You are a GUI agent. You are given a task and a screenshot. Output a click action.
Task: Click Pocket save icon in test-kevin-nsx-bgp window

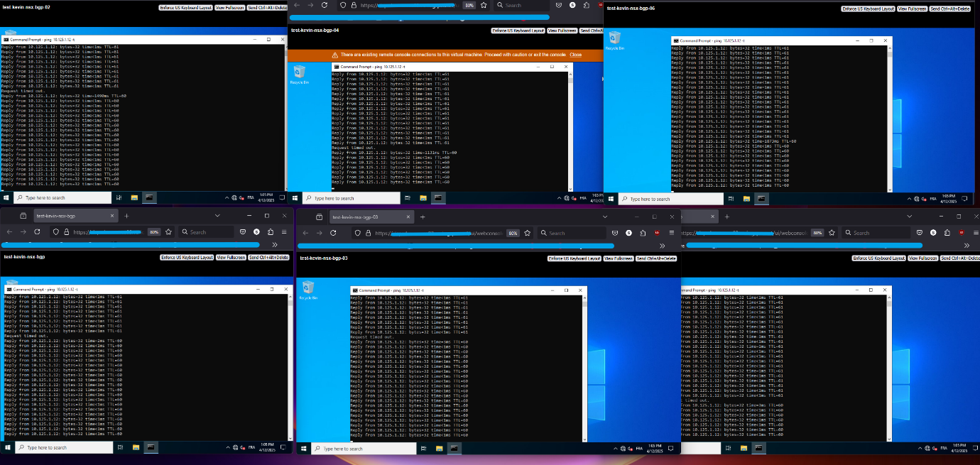pyautogui.click(x=242, y=231)
